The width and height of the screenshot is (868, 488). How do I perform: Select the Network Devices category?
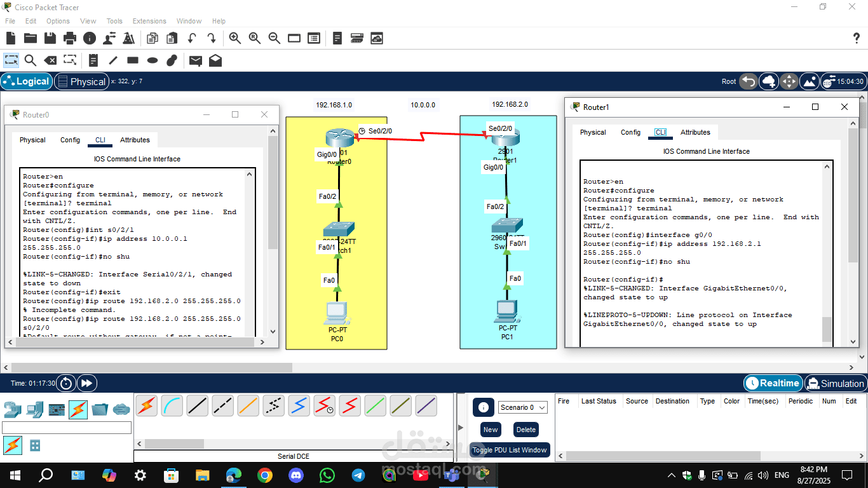[x=12, y=409]
